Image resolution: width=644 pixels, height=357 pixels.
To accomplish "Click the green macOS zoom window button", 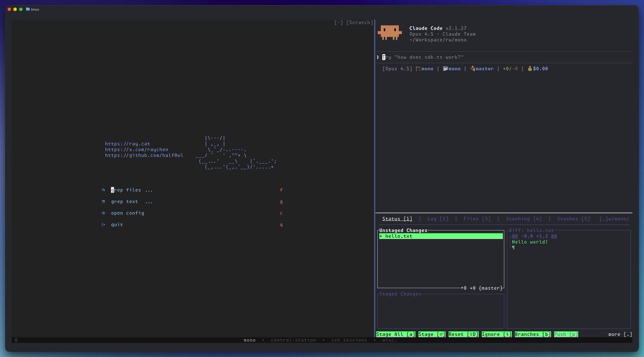I will [x=21, y=9].
